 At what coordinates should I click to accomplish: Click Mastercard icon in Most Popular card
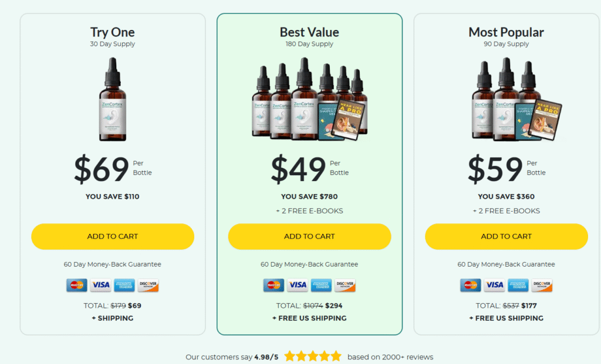pos(471,285)
